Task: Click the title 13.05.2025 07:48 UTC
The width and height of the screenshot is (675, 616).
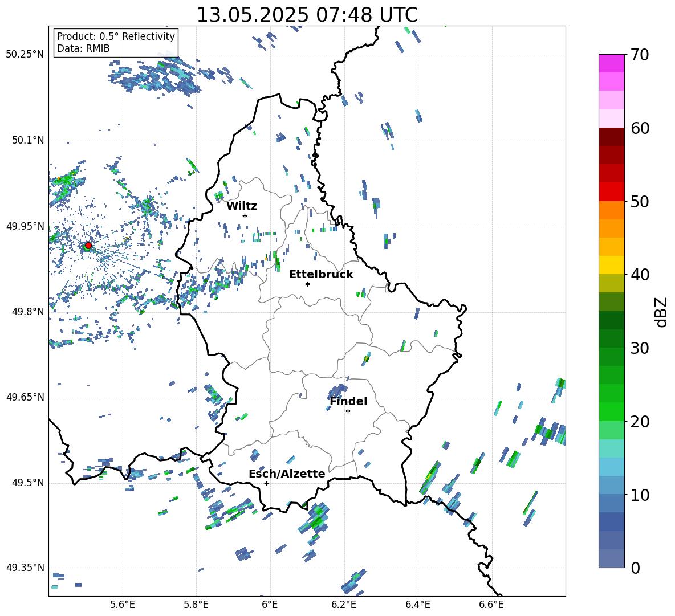Action: (x=307, y=15)
